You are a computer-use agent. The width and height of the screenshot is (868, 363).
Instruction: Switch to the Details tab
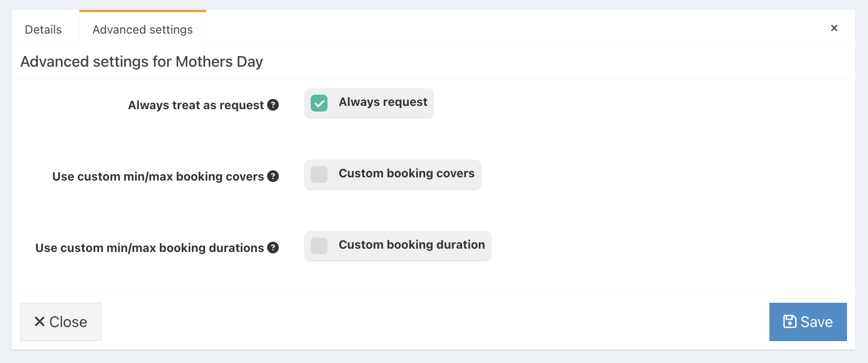tap(43, 29)
